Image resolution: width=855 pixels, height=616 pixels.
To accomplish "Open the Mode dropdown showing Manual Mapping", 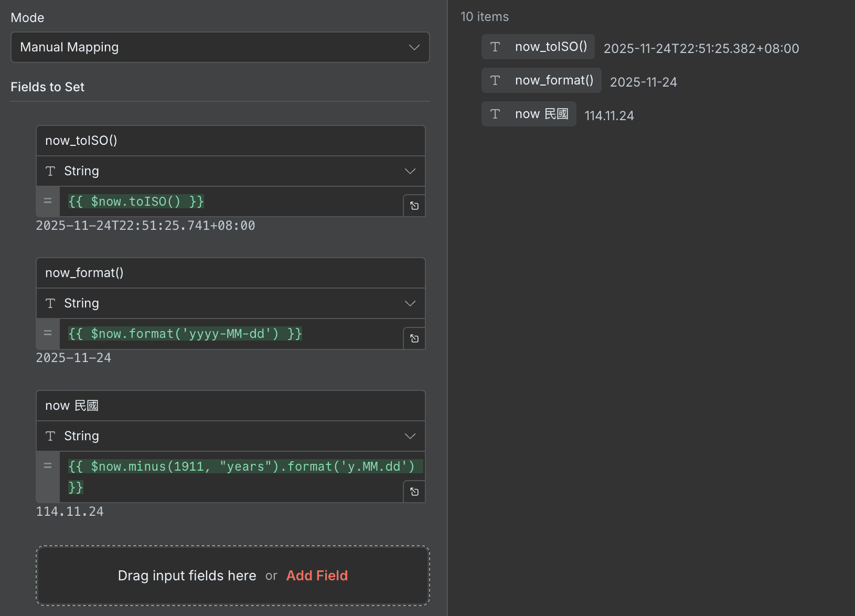I will pos(220,47).
